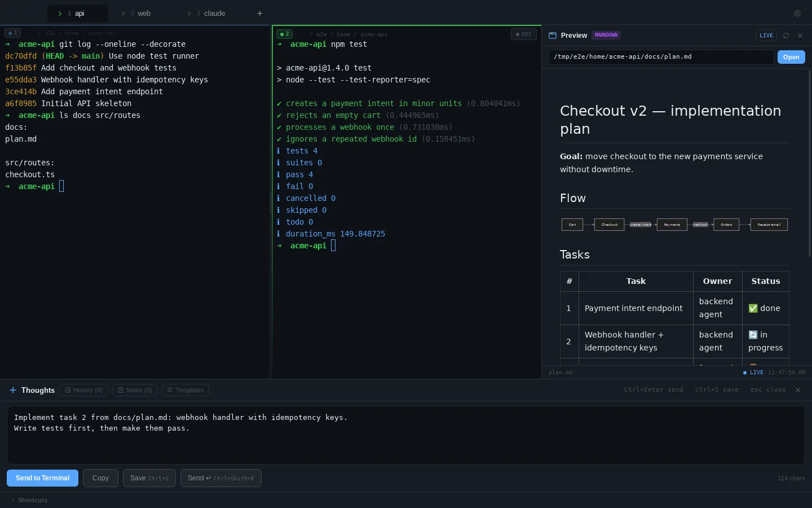This screenshot has height=508, width=812.
Task: Click the Copy button
Action: [100, 478]
